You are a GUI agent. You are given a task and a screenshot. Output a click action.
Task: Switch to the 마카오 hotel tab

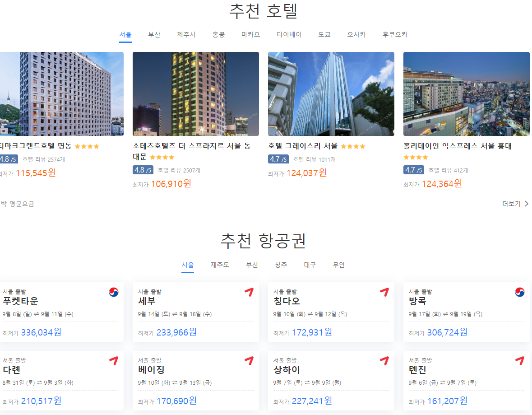[x=251, y=35]
